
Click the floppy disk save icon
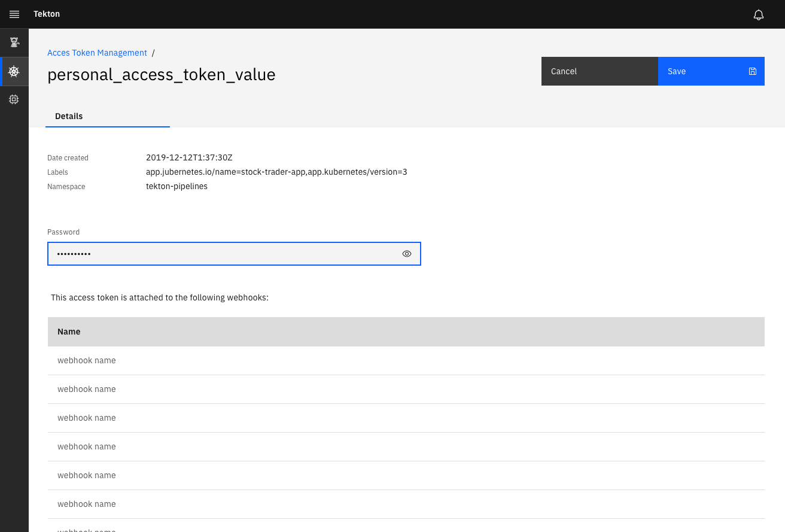coord(752,71)
